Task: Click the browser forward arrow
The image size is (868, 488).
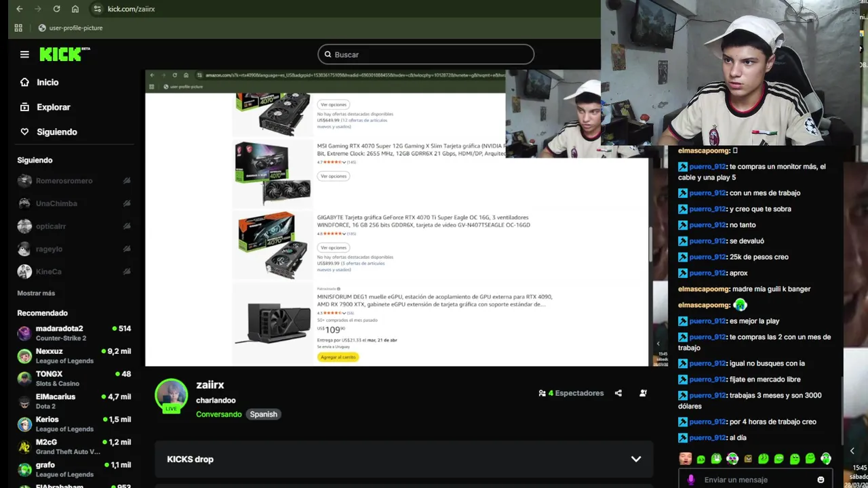Action: point(37,9)
